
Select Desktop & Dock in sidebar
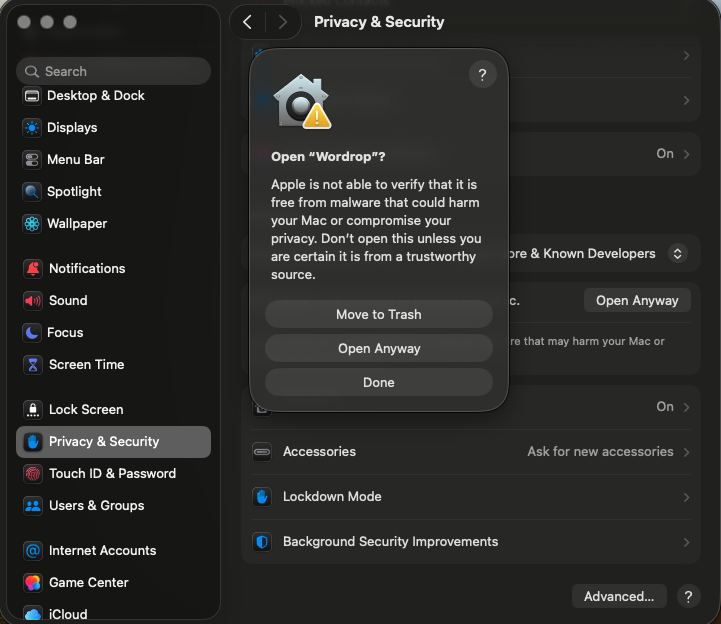coord(114,96)
